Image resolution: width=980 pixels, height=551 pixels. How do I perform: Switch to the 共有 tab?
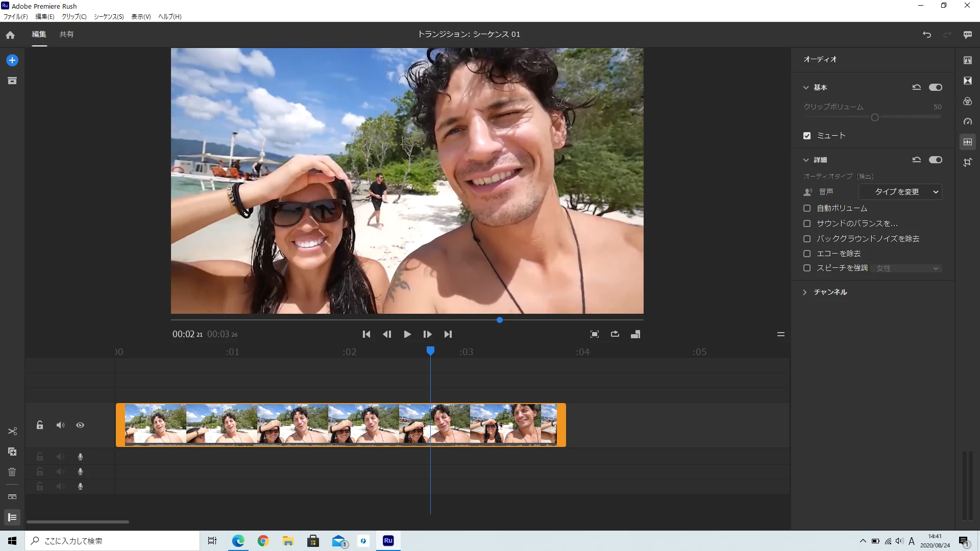(66, 34)
